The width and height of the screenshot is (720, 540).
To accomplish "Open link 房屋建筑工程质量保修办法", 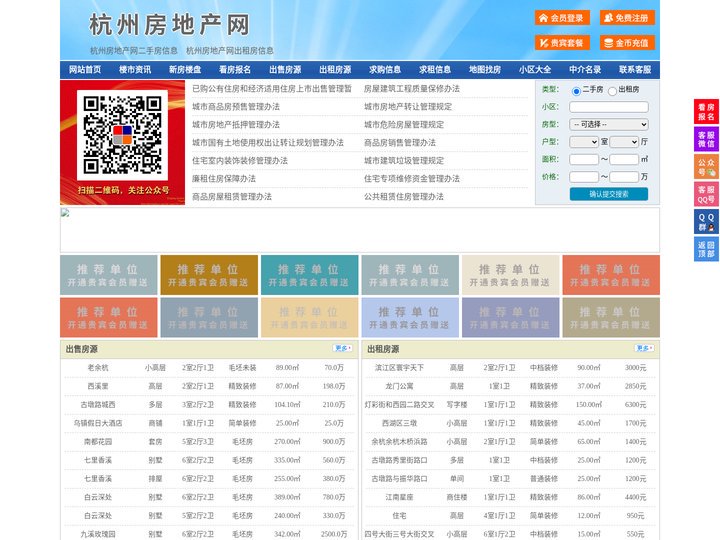I will [x=412, y=89].
